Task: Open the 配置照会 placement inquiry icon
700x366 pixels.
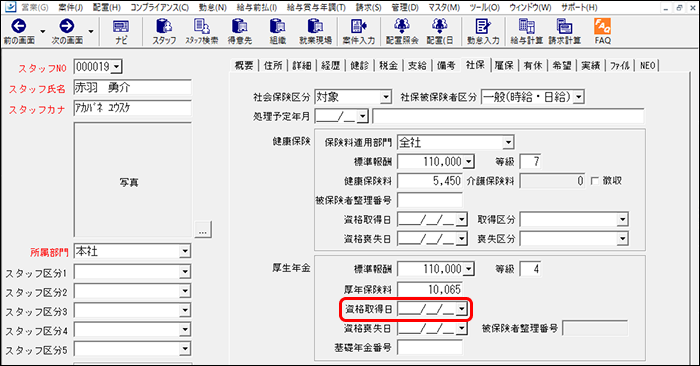Action: tap(402, 31)
